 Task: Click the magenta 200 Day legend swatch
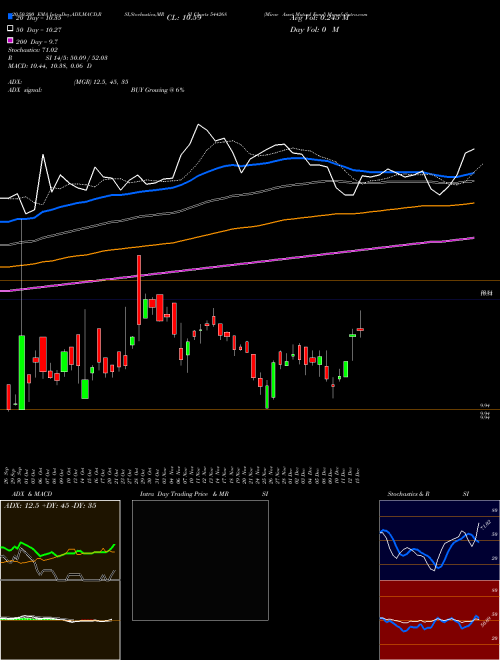click(11, 41)
